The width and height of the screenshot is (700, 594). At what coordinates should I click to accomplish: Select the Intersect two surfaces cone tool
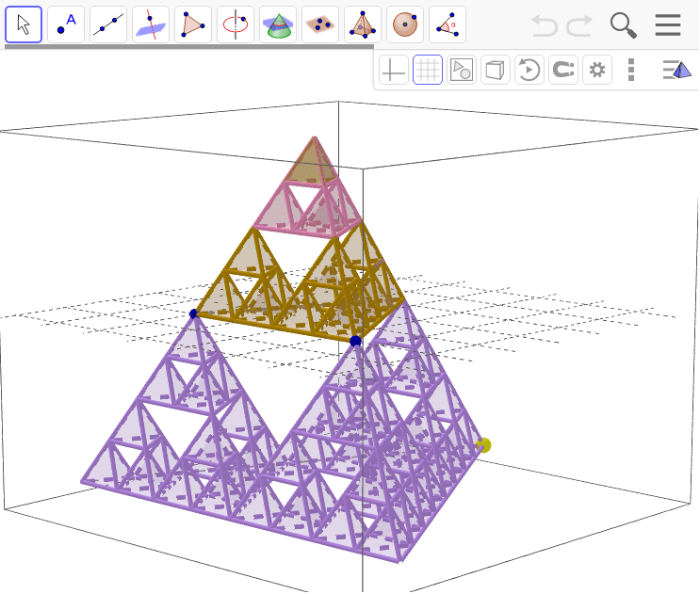[278, 24]
